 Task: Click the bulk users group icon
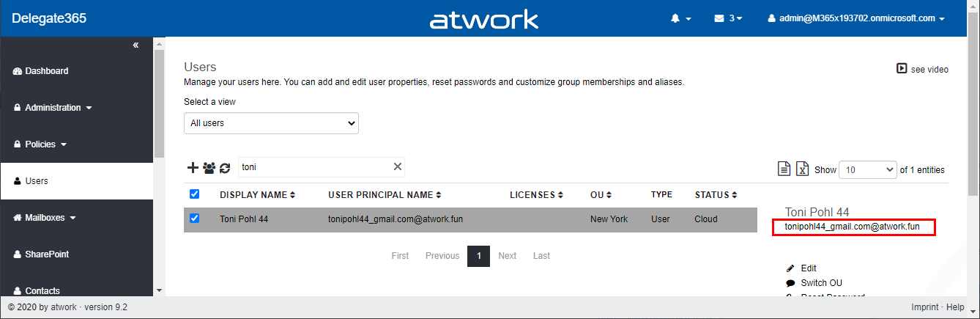[x=209, y=167]
